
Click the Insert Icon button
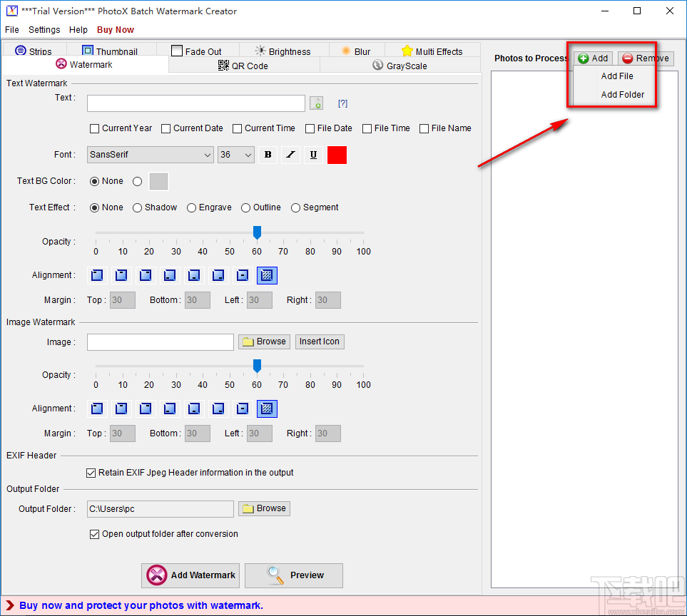pos(320,342)
